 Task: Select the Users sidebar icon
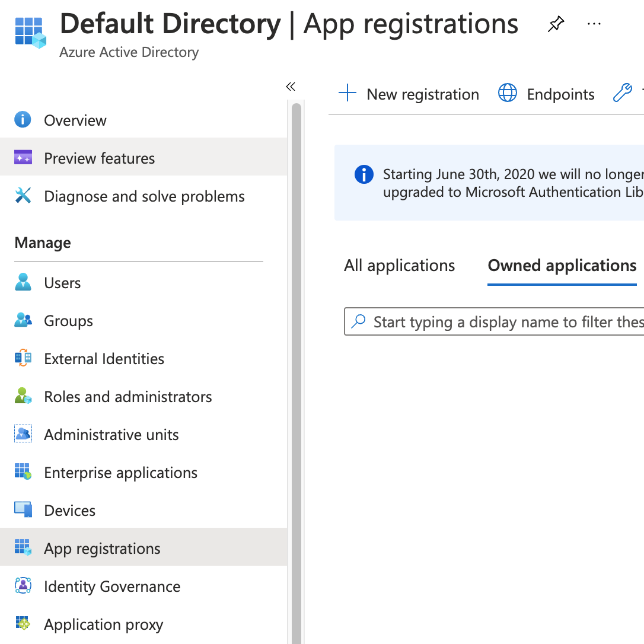(24, 282)
